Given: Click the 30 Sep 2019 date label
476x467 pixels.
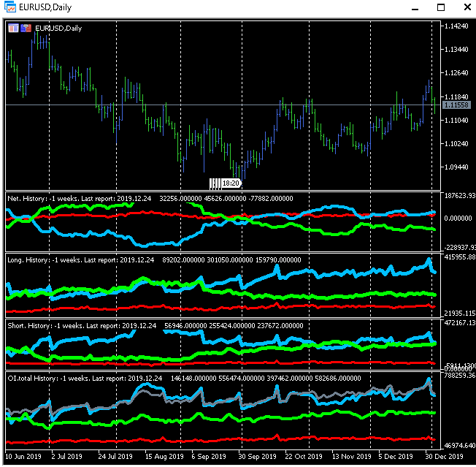Looking at the screenshot, I should point(258,456).
